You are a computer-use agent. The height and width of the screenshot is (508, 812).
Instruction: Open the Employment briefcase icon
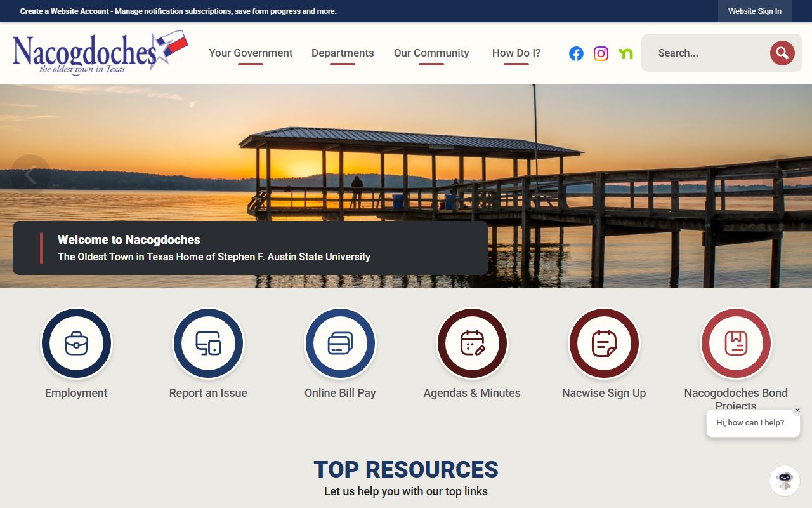(76, 344)
